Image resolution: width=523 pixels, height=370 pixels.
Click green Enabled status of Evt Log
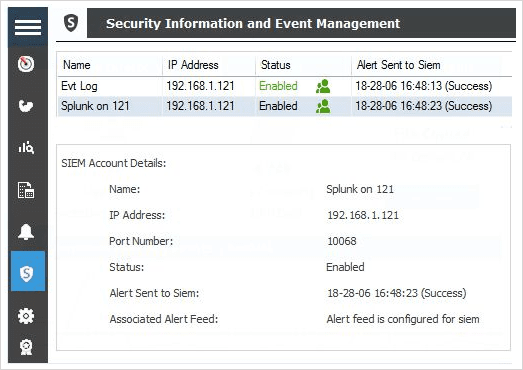tap(278, 86)
